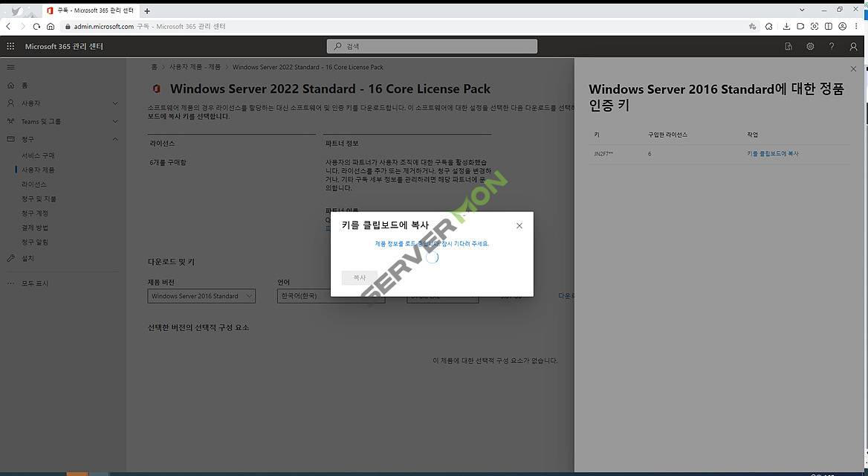Focus the 검색 search box
The height and width of the screenshot is (476, 868).
point(432,47)
